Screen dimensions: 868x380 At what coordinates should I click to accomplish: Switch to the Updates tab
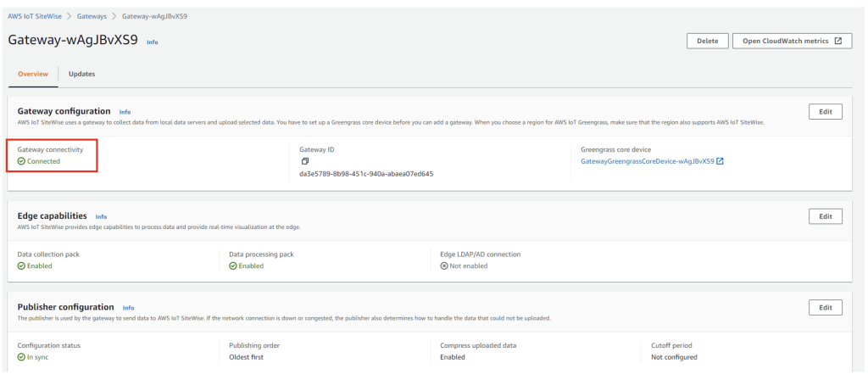(81, 74)
